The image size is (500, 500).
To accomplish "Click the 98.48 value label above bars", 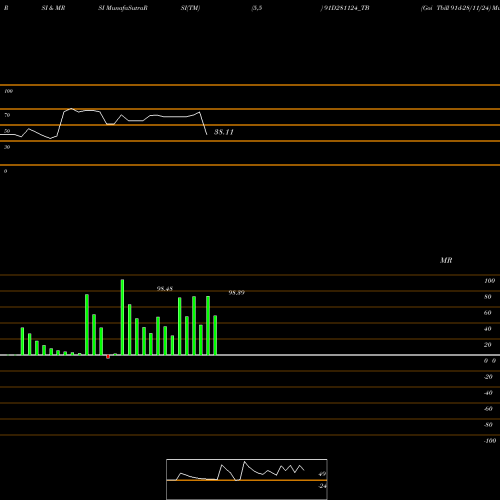I will tap(165, 289).
